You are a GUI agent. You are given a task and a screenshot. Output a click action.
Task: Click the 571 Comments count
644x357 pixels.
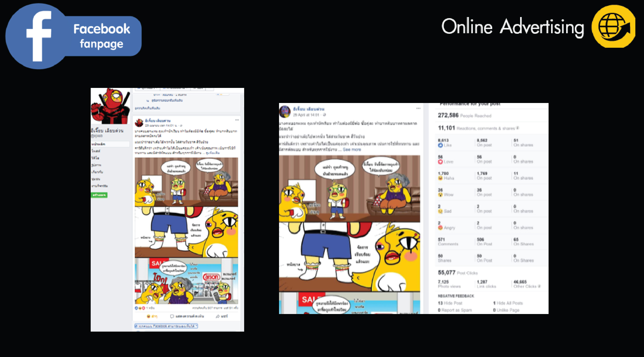[448, 242]
